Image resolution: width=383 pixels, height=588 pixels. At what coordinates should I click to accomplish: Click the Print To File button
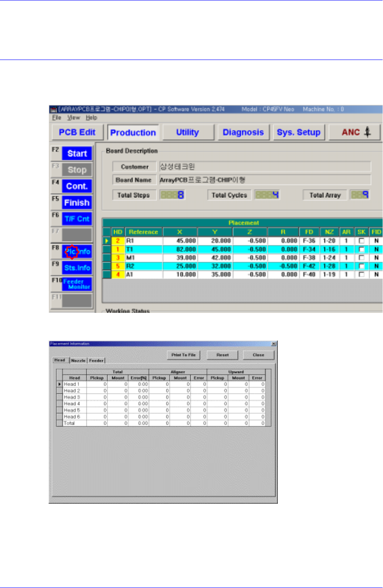pos(184,355)
